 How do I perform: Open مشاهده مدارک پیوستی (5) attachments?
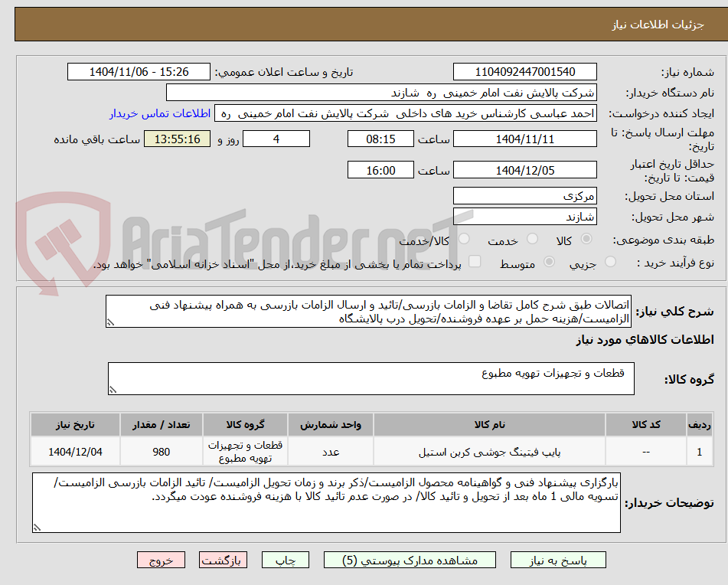coord(410,560)
